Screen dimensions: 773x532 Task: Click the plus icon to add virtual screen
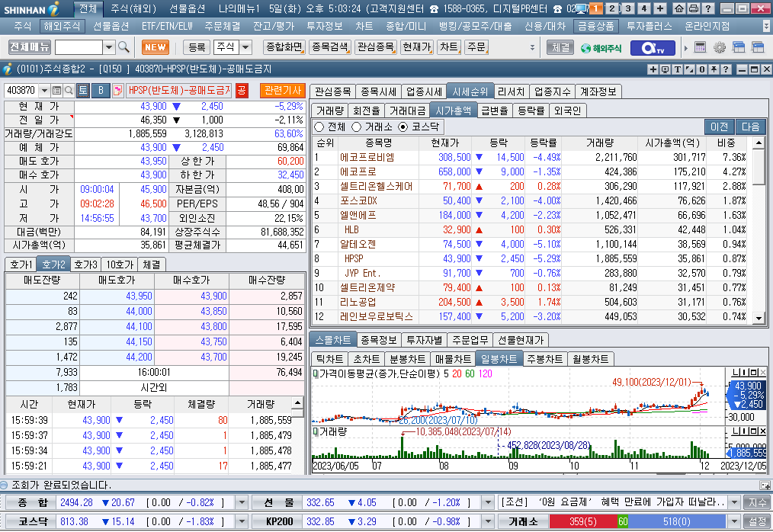(660, 8)
